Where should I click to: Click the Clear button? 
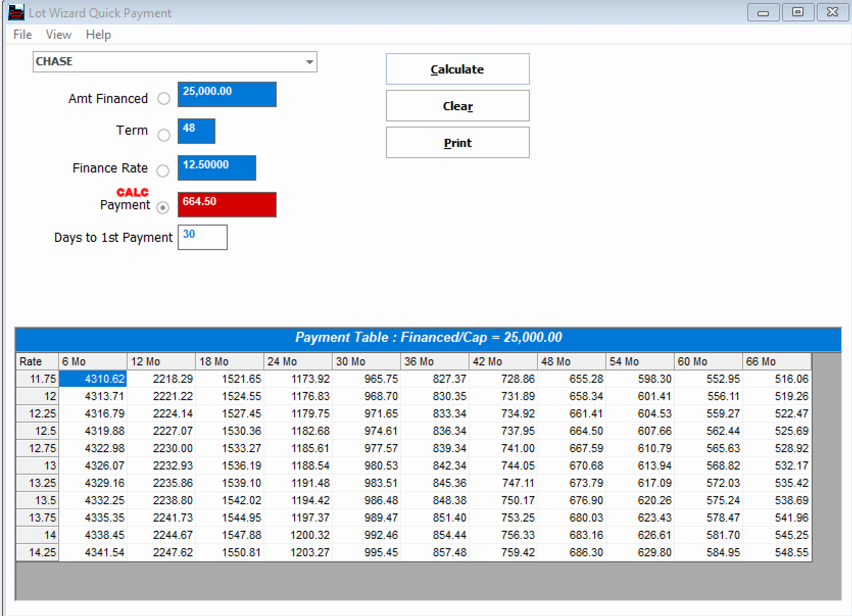click(x=457, y=106)
